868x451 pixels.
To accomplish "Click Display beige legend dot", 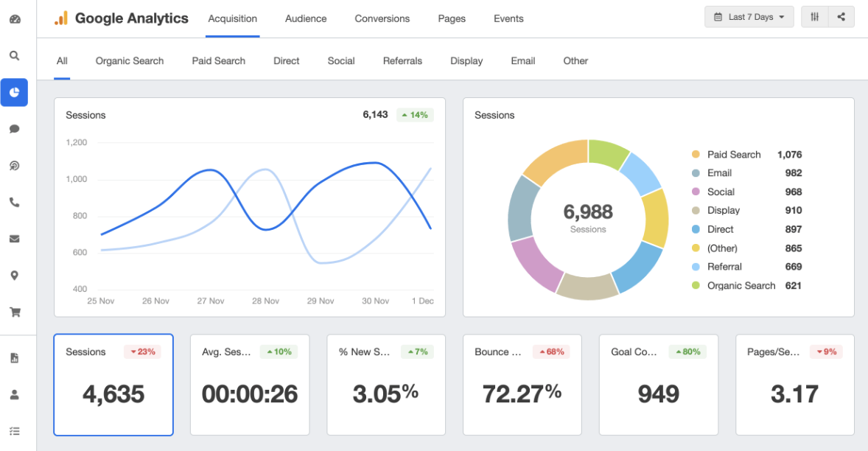I will tap(696, 210).
